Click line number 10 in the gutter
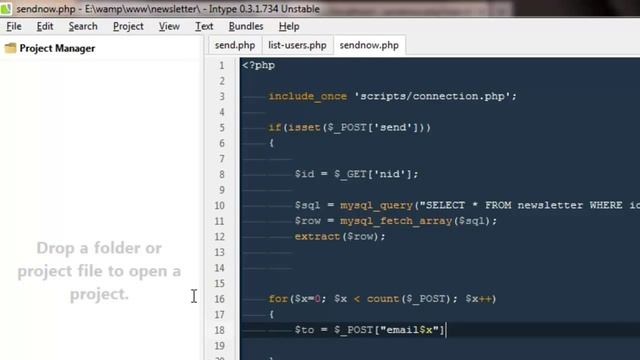 pos(220,205)
